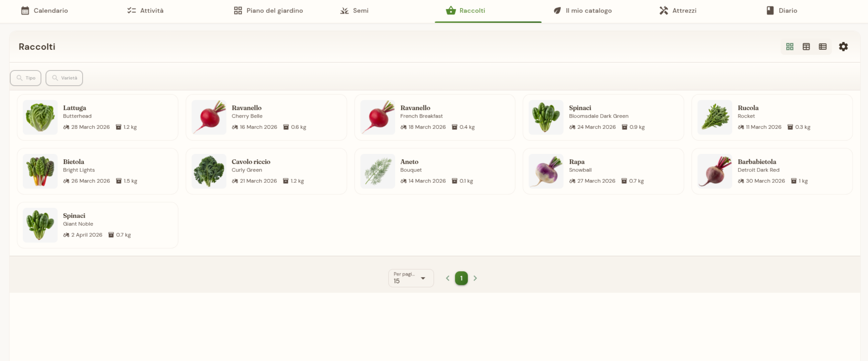Open the Calendario tab

click(x=44, y=11)
